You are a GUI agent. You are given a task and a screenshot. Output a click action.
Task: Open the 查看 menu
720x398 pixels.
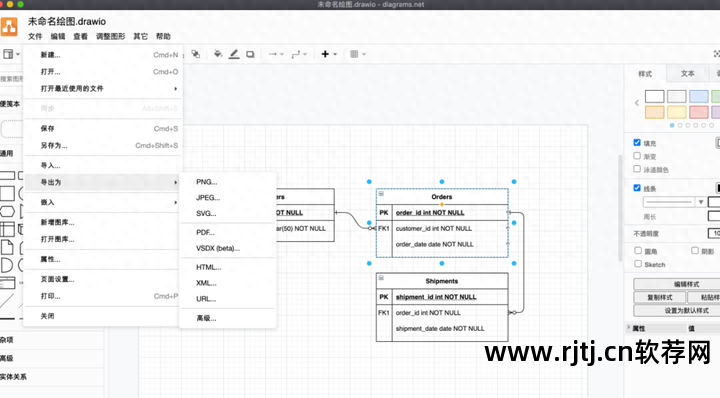80,36
